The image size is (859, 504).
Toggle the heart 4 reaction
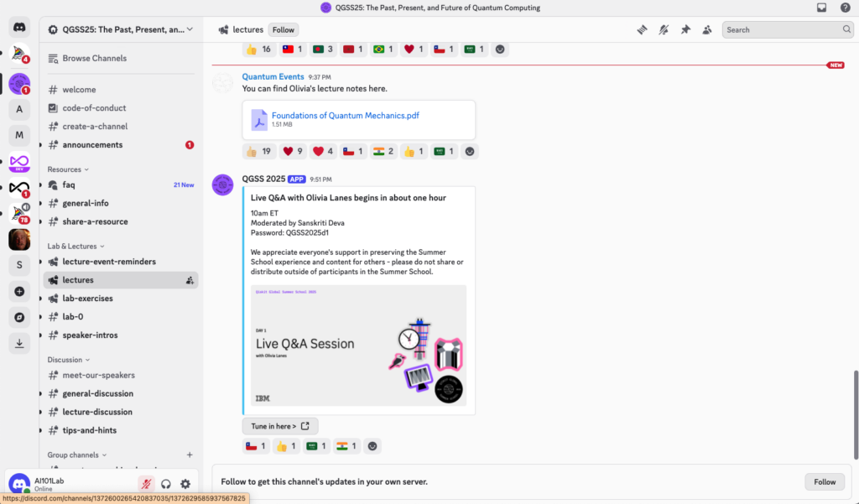pos(323,151)
